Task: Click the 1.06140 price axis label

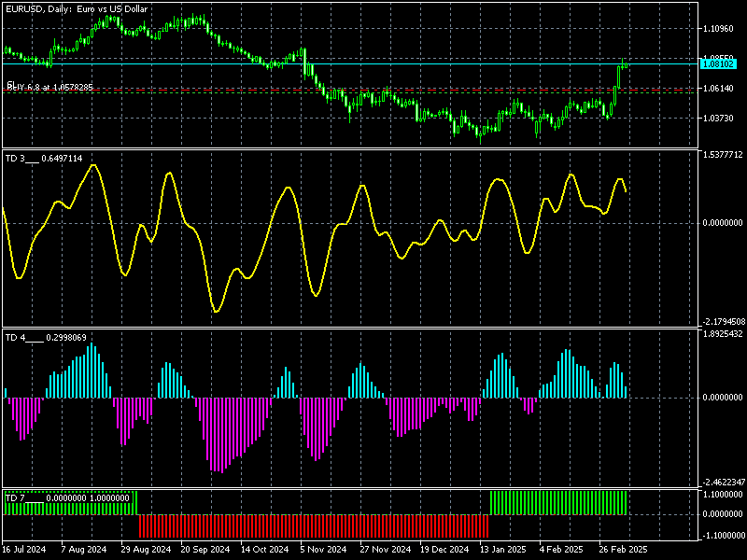Action: pyautogui.click(x=718, y=88)
